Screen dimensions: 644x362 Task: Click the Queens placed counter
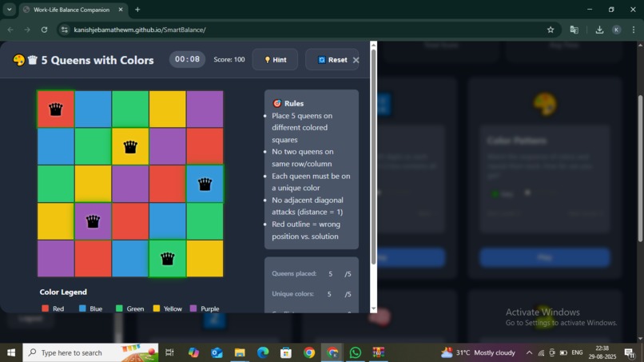tap(312, 273)
